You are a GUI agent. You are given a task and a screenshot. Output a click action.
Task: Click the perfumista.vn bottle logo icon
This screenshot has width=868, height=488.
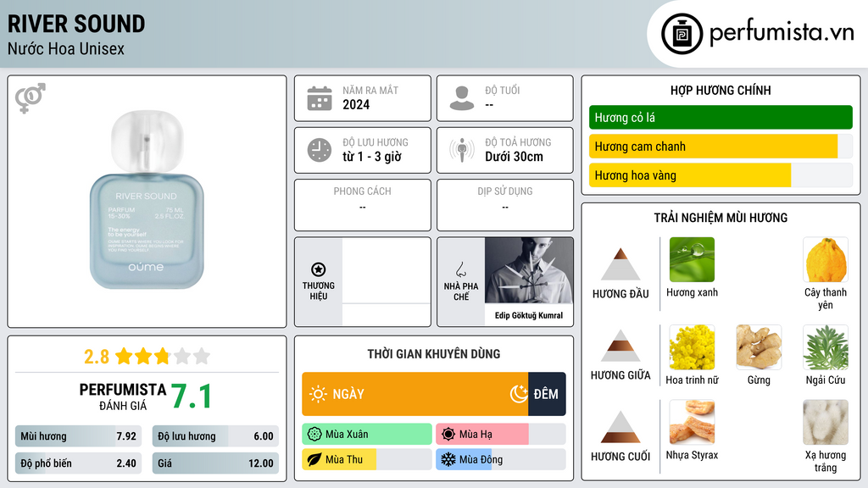point(682,34)
